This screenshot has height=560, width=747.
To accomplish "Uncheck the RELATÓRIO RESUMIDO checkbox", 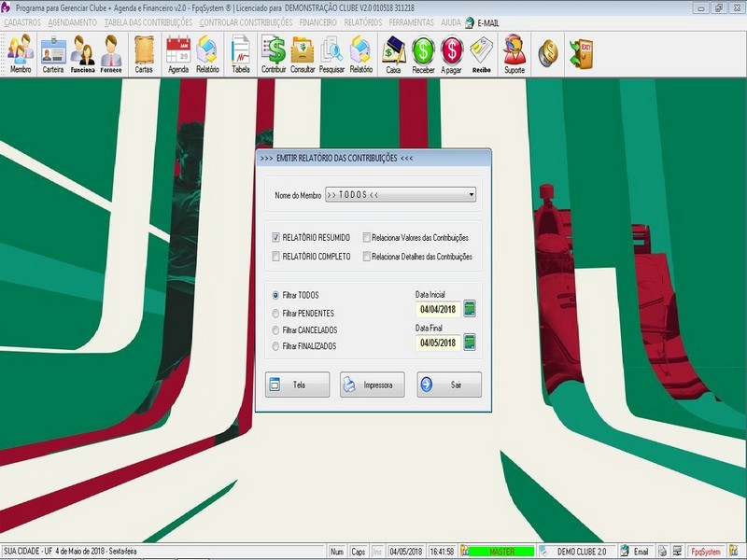I will (275, 238).
